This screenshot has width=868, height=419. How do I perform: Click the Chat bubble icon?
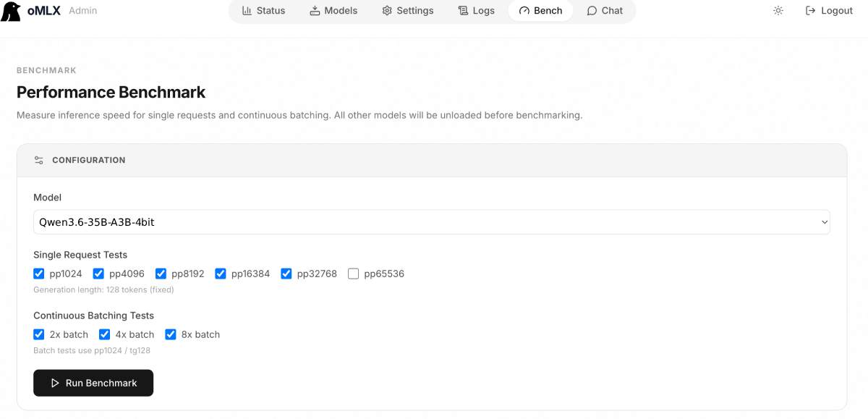tap(592, 11)
